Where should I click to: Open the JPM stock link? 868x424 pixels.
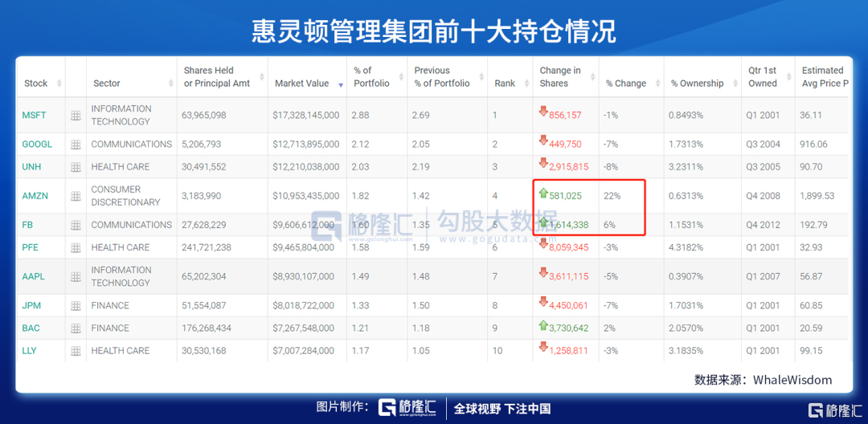(x=31, y=306)
